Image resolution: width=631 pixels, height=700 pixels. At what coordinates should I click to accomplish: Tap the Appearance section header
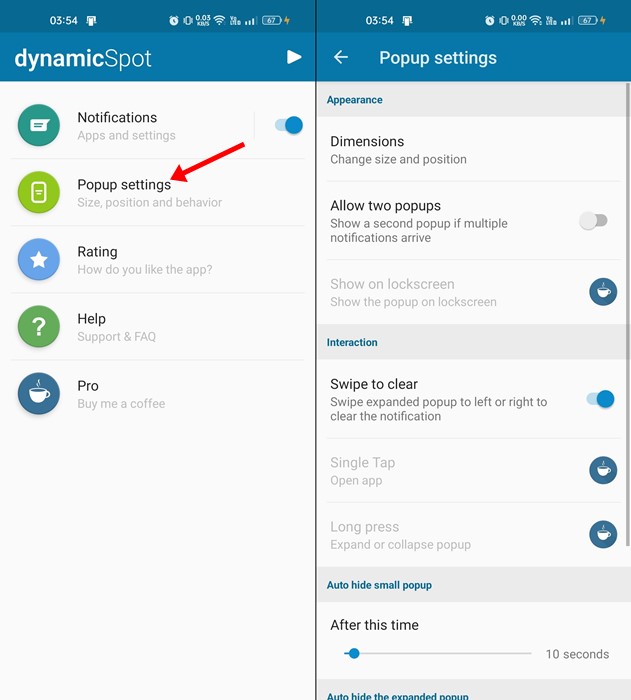[355, 100]
